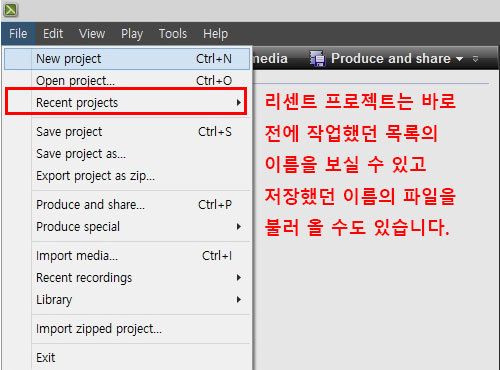Open the Play menu
Screen dimensions: 500x370
[x=132, y=34]
